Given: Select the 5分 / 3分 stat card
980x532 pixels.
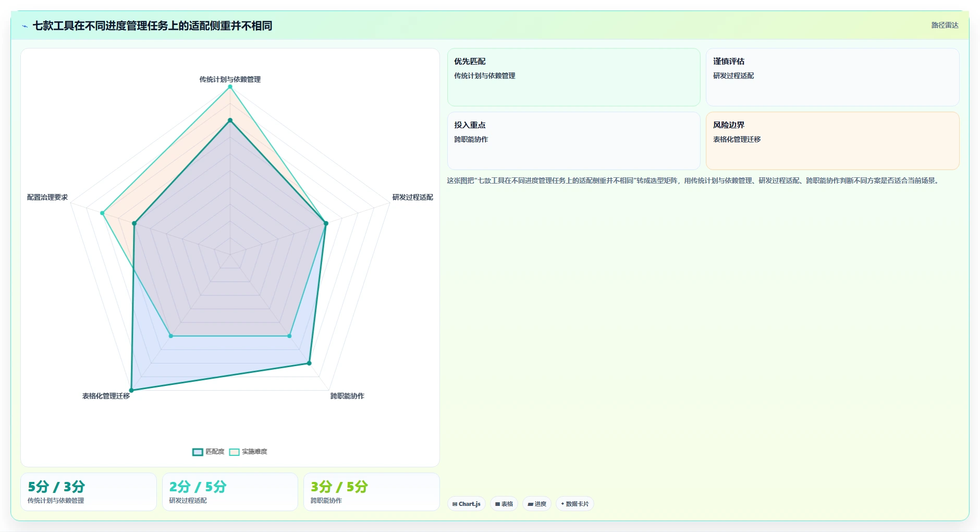Looking at the screenshot, I should point(89,492).
